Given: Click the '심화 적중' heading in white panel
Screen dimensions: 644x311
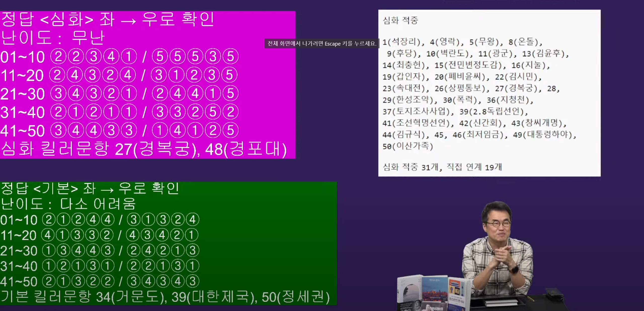Looking at the screenshot, I should (400, 20).
